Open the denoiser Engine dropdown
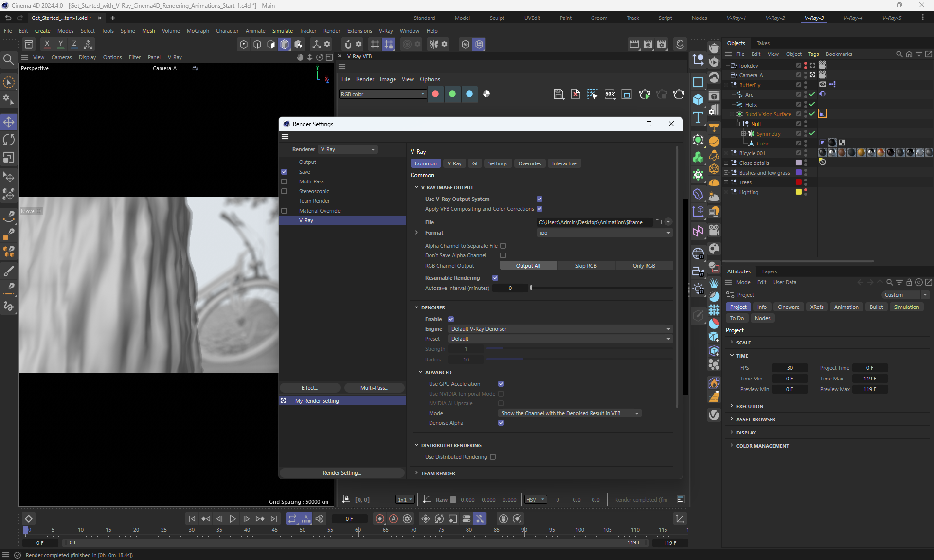 pos(560,329)
